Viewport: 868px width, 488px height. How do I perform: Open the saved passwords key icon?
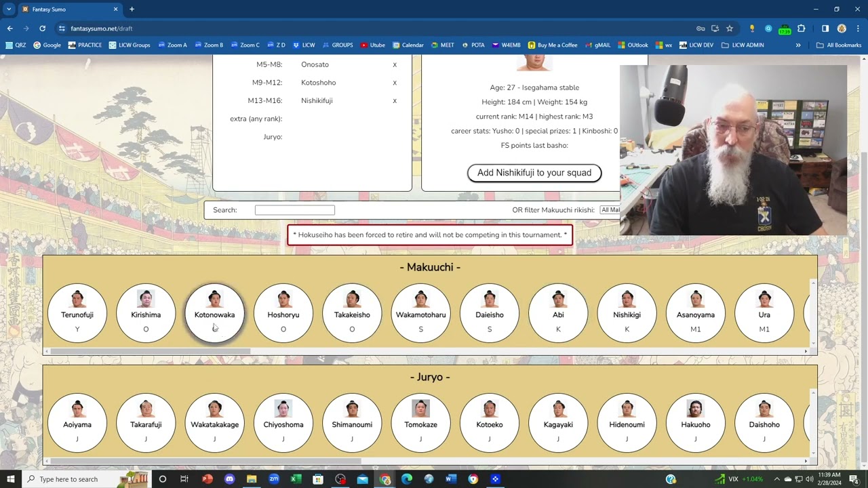click(701, 28)
